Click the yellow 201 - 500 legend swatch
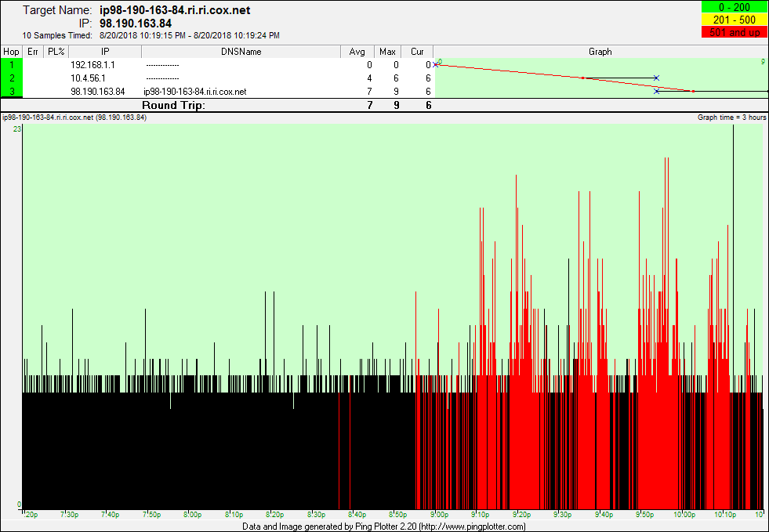769x532 pixels. pos(734,20)
